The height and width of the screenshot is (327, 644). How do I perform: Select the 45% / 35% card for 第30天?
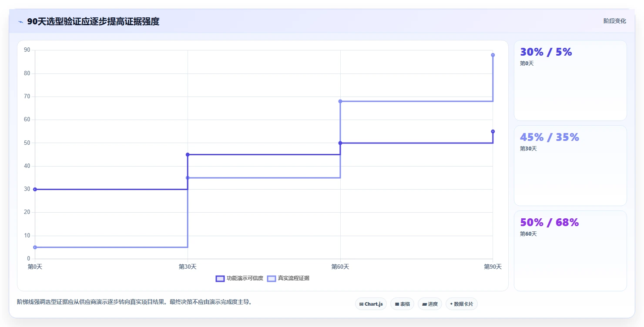(x=570, y=166)
